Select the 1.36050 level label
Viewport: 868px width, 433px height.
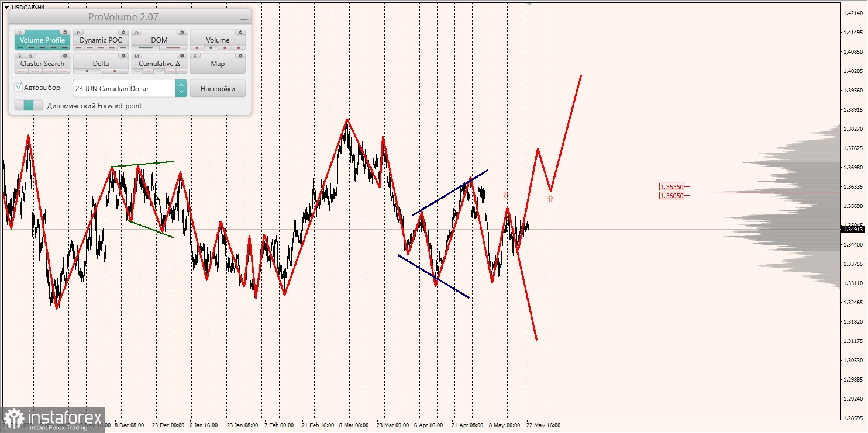tap(671, 195)
